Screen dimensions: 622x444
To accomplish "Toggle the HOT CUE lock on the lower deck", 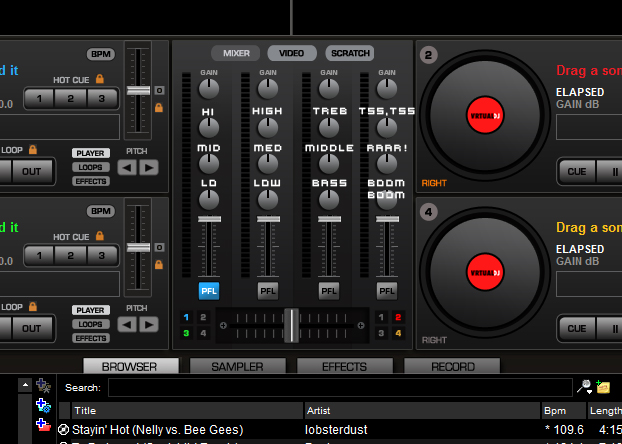I will [100, 236].
